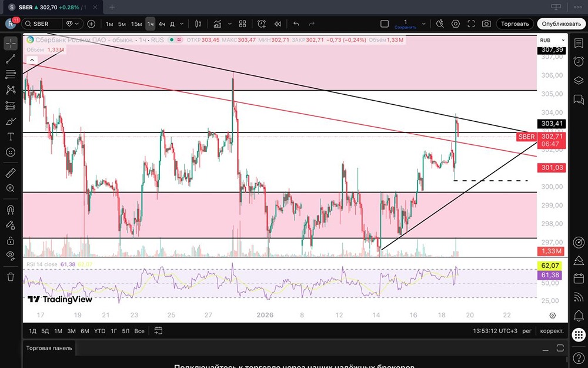588x368 pixels.
Task: Open the forecasting and measurement tools
Action: point(11,106)
